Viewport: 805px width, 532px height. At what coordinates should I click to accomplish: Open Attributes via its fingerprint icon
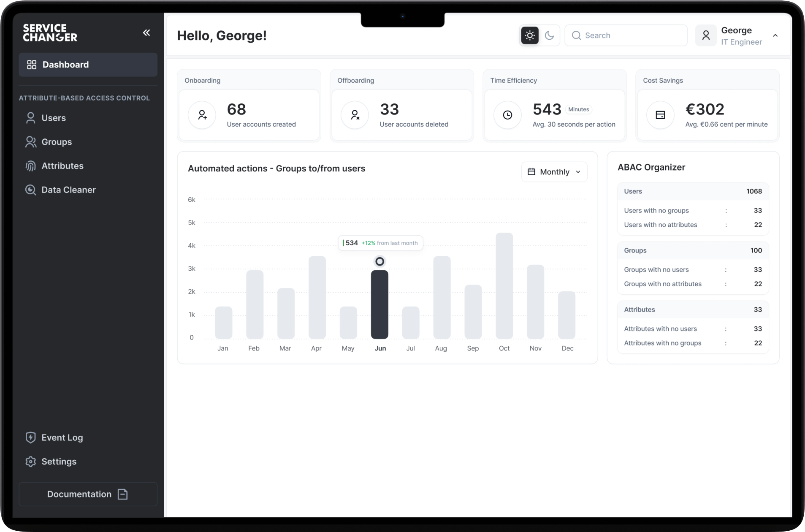30,166
